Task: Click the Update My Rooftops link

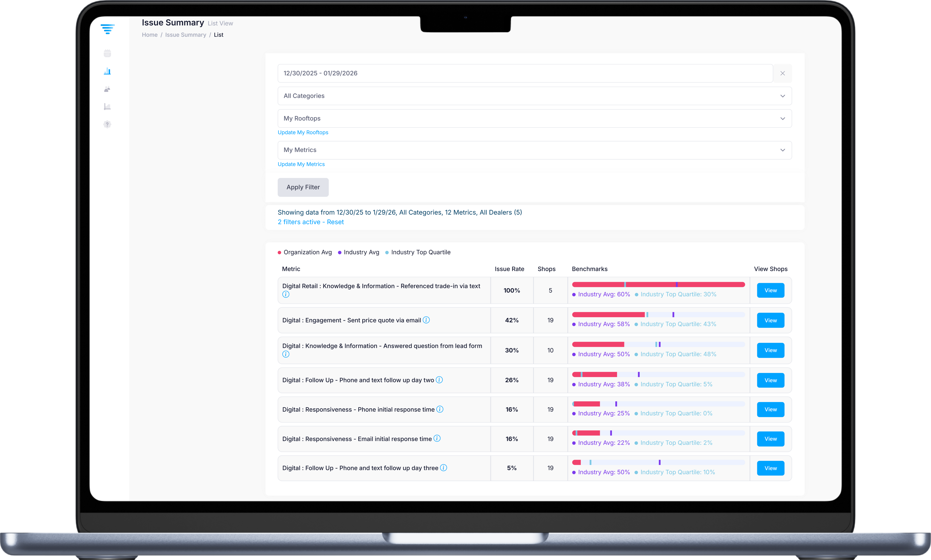Action: click(x=303, y=132)
